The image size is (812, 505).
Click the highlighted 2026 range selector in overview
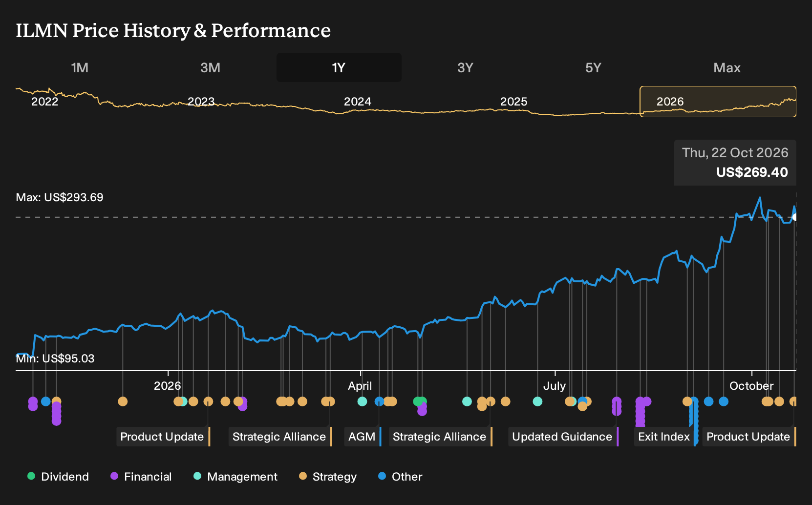coord(718,102)
